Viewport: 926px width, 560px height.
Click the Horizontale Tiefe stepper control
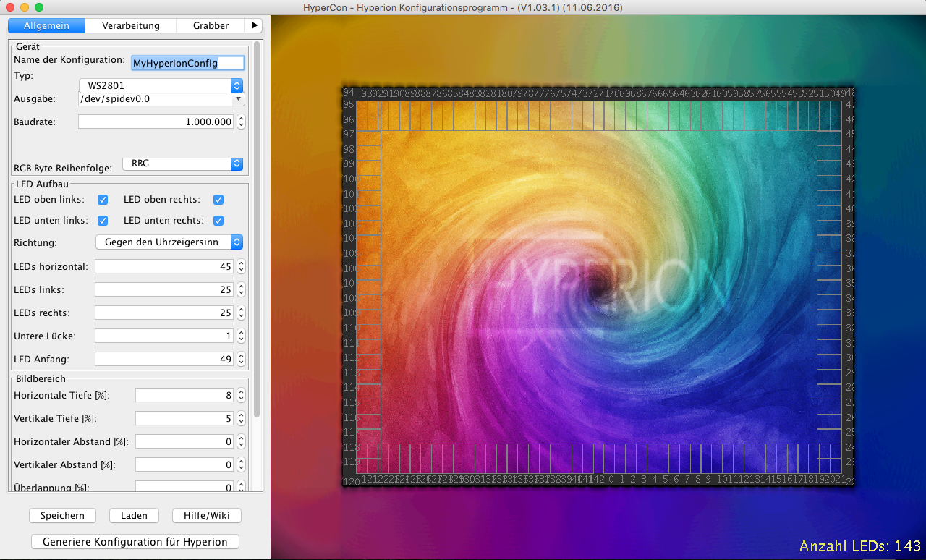point(241,395)
